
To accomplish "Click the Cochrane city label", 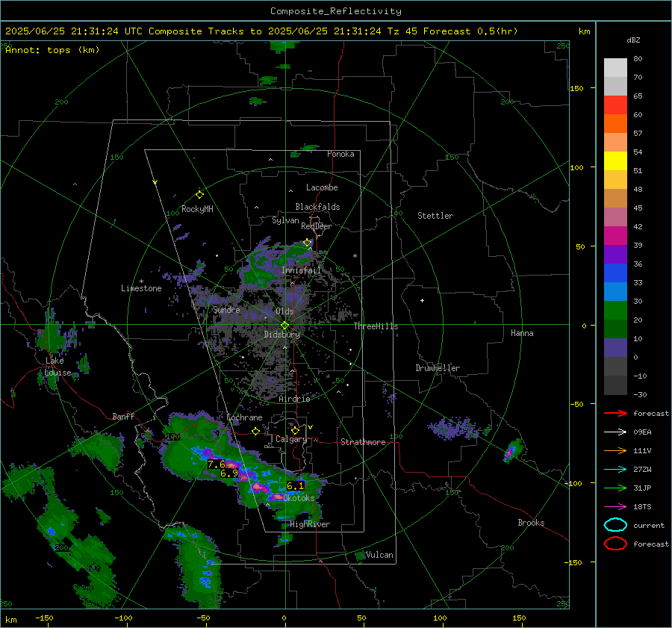I will click(x=244, y=417).
